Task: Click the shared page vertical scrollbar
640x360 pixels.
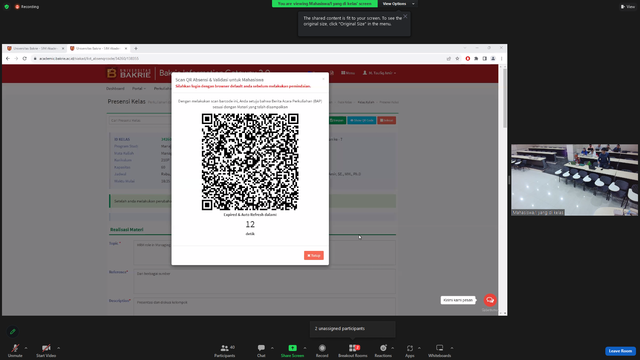Action: click(505, 98)
